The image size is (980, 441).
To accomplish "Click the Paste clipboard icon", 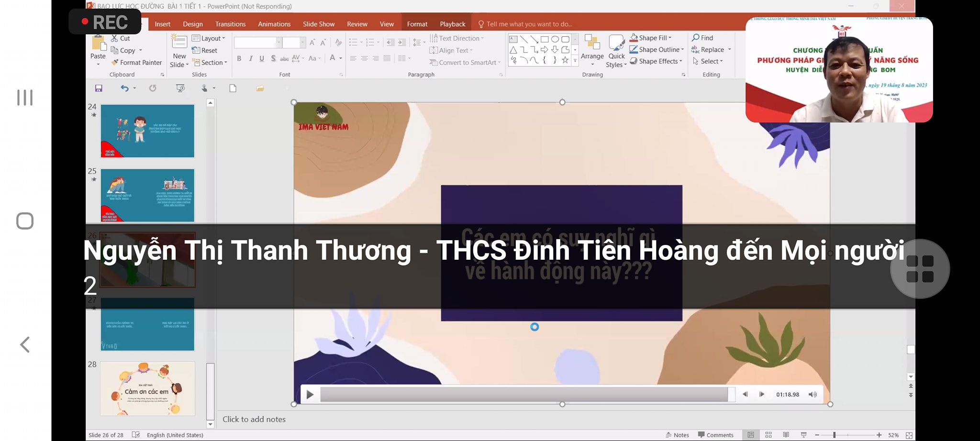I will point(98,43).
